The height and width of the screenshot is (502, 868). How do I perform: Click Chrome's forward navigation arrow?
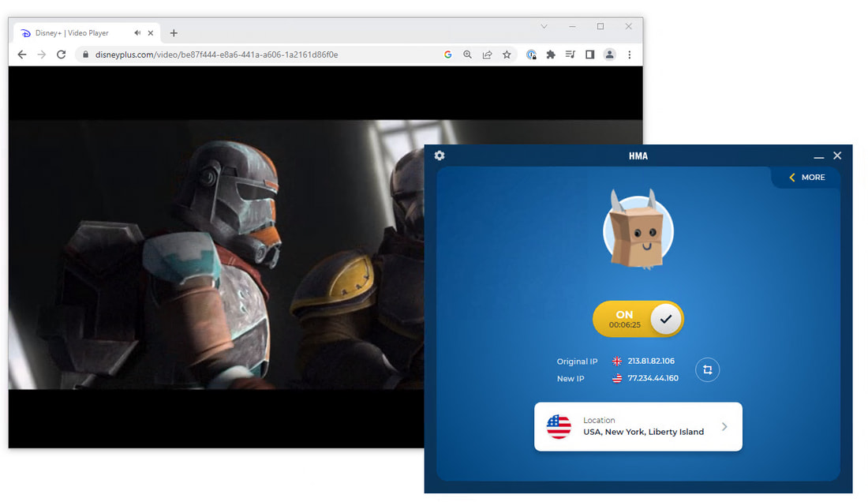tap(42, 54)
